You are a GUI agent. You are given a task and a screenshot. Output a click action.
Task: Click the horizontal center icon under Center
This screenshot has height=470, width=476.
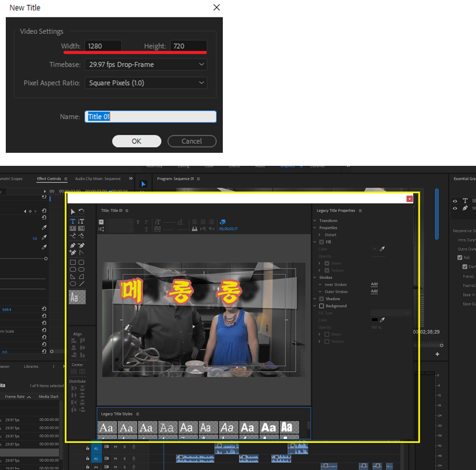[x=74, y=371]
